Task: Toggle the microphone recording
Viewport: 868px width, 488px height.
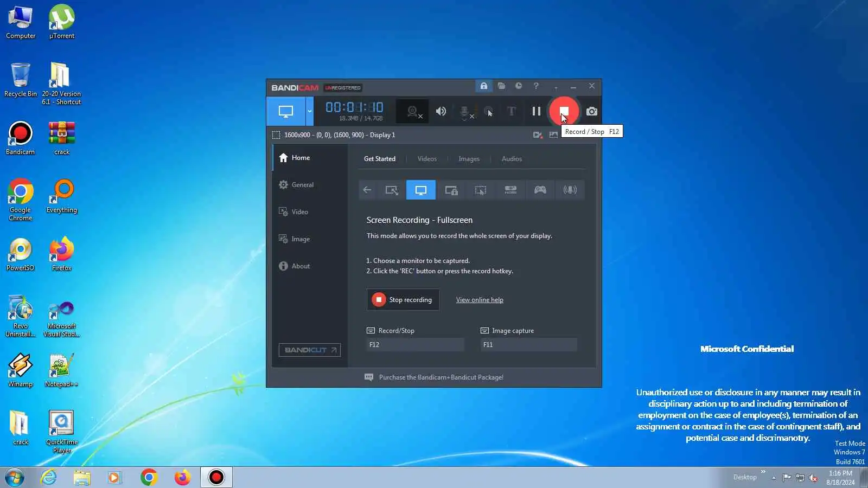Action: pyautogui.click(x=464, y=112)
